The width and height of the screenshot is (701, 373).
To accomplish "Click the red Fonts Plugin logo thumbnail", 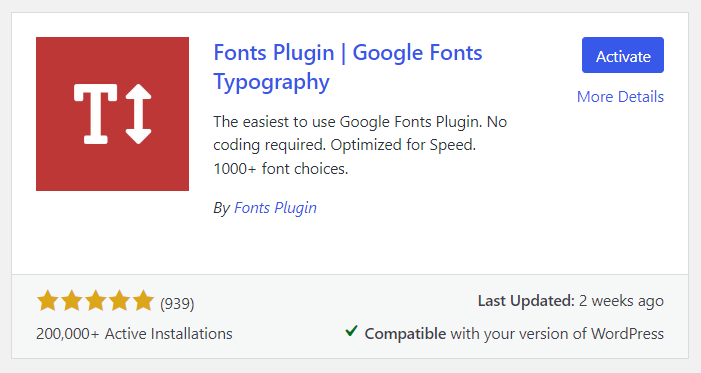I will 112,114.
